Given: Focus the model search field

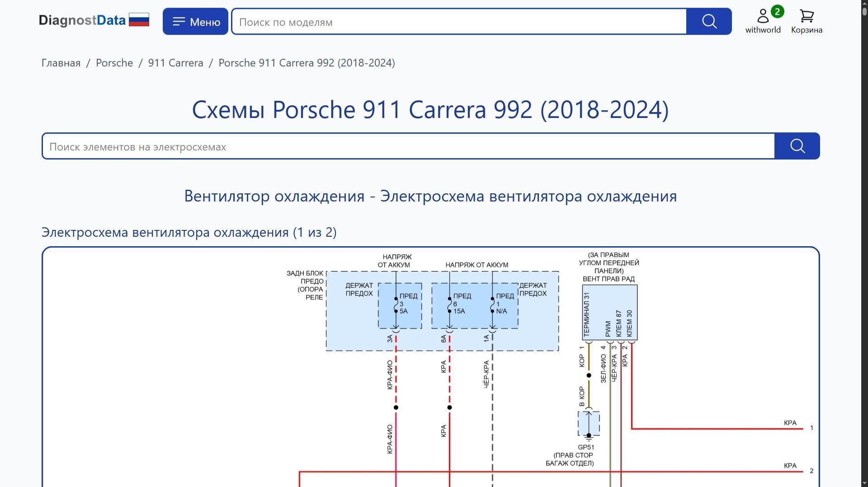Looking at the screenshot, I should pyautogui.click(x=459, y=21).
